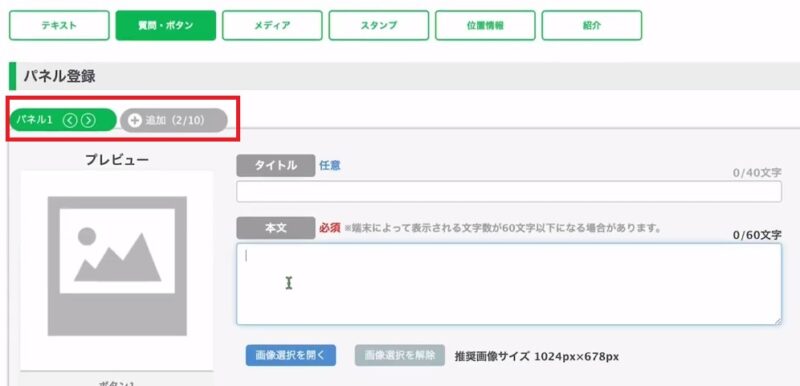Click the 本文 label

pyautogui.click(x=276, y=228)
